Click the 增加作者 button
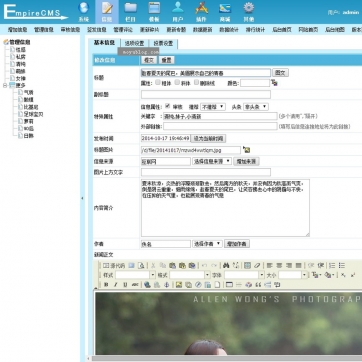Screen dimensions: 362x362 point(237,244)
